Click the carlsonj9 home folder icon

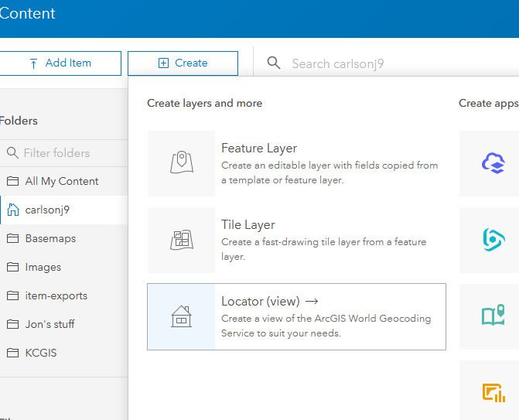point(13,210)
